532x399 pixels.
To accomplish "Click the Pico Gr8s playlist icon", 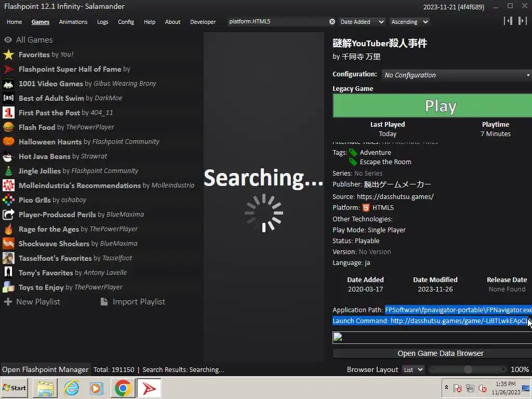I will 8,200.
